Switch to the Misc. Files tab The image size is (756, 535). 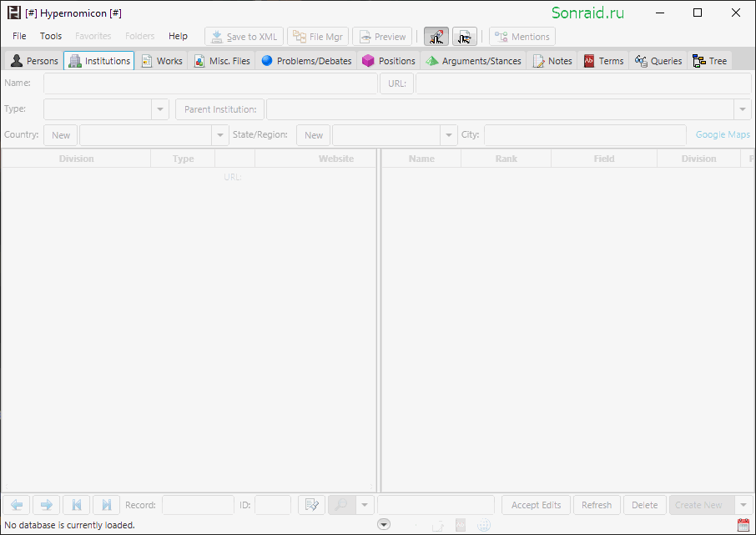221,61
